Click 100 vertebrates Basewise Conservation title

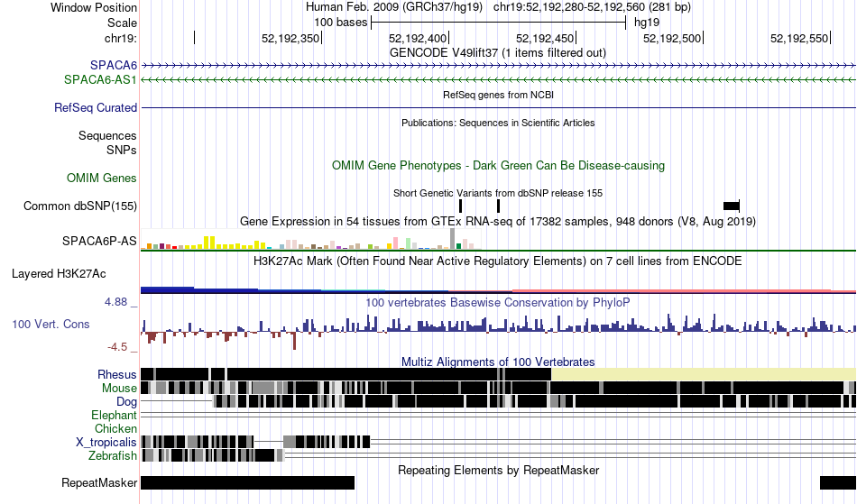(497, 303)
